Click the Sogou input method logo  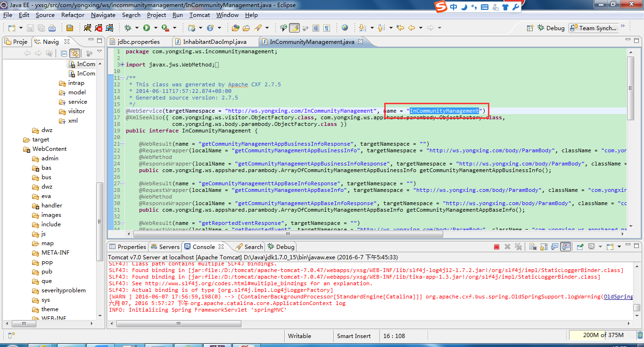[x=440, y=7]
